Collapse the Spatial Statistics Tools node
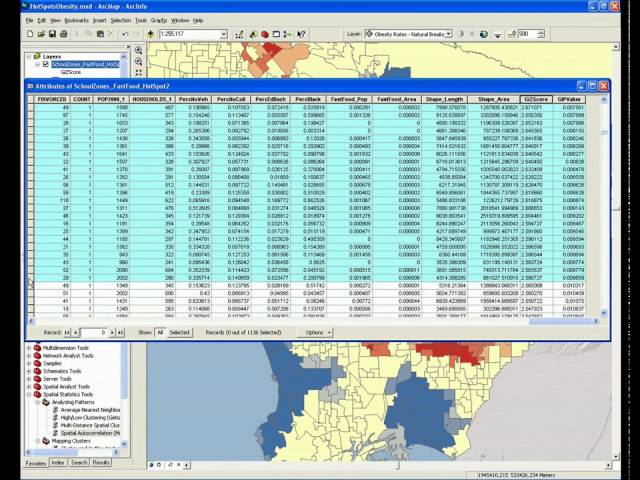Screen dimensions: 640x480 coord(29,394)
